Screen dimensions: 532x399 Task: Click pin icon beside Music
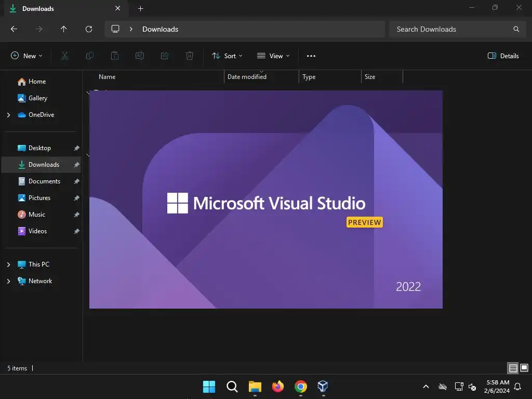tap(77, 215)
